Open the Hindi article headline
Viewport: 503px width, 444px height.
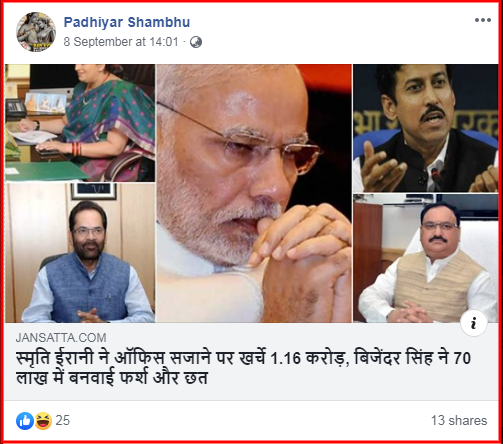click(243, 368)
